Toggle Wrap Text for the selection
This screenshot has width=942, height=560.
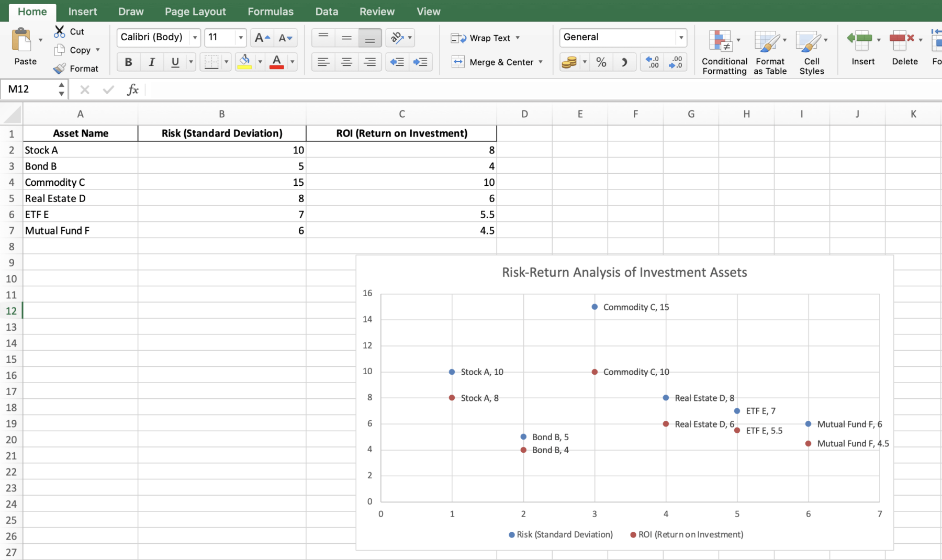tap(484, 38)
